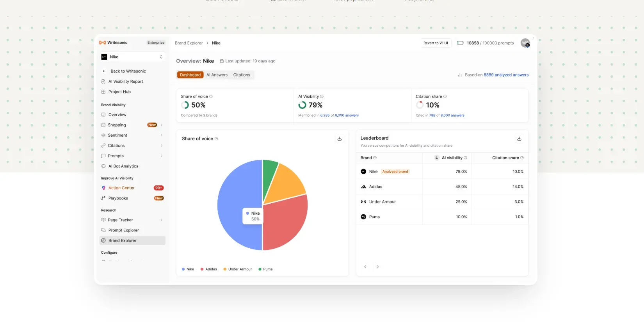Select the Under Armour leaderboard row
Viewport: 644px width, 322px height.
click(x=442, y=202)
